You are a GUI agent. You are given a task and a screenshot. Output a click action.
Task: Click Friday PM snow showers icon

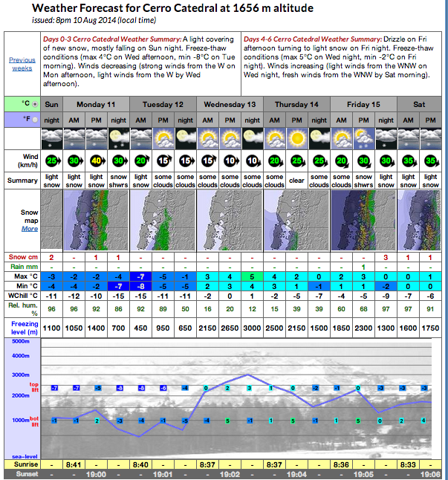coord(363,139)
